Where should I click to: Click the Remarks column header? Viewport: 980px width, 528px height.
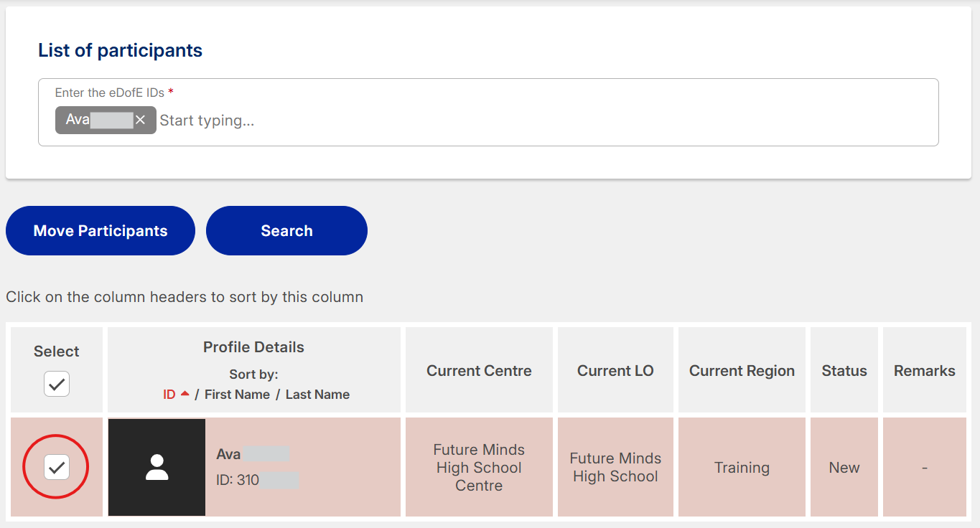[x=925, y=371]
